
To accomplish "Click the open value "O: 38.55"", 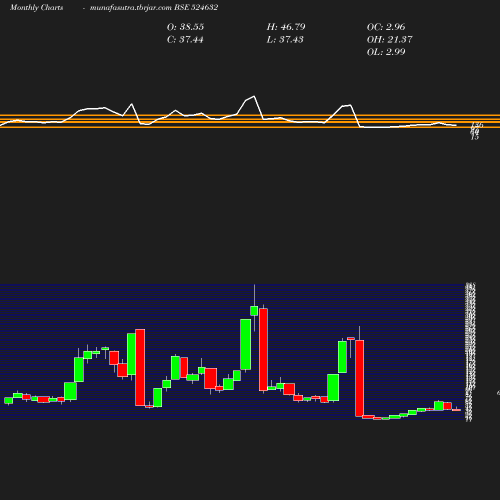I will coord(185,27).
